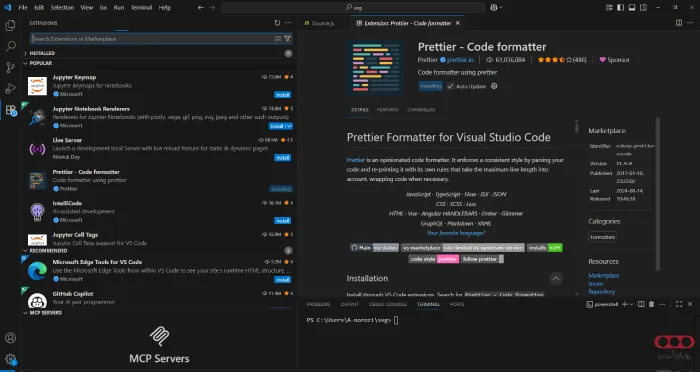Install Microsoft Edge Tools for VS Code
This screenshot has height=372, width=700.
[283, 280]
